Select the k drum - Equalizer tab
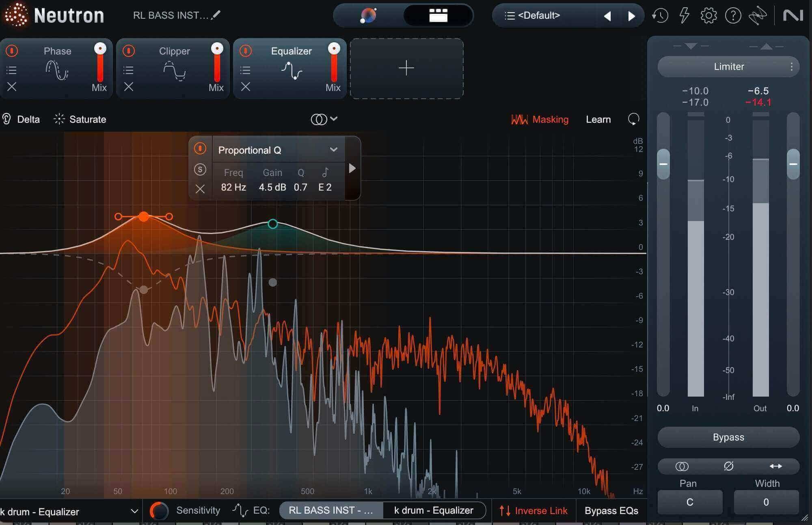This screenshot has height=525, width=812. coord(434,510)
